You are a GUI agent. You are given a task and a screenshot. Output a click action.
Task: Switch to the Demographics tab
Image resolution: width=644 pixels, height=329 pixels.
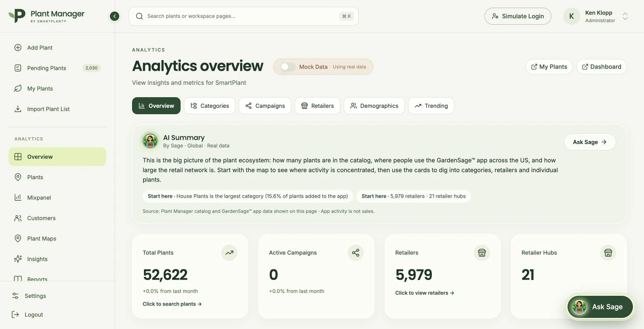(x=374, y=106)
